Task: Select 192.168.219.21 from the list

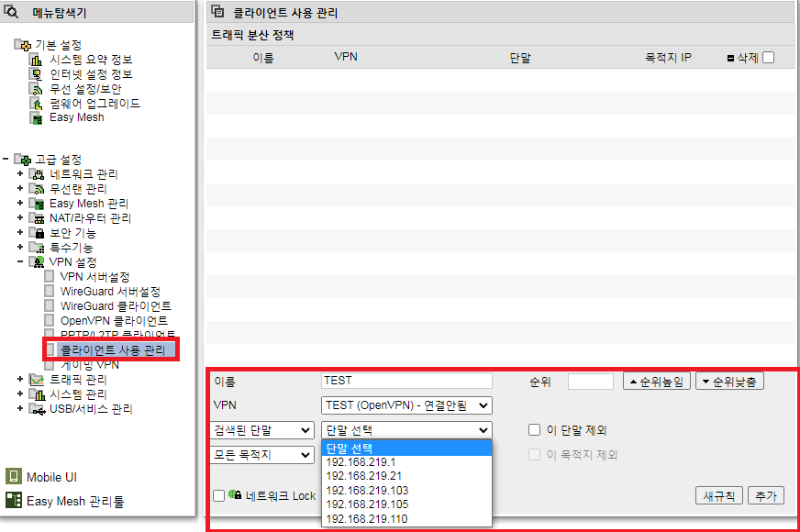Action: point(406,476)
